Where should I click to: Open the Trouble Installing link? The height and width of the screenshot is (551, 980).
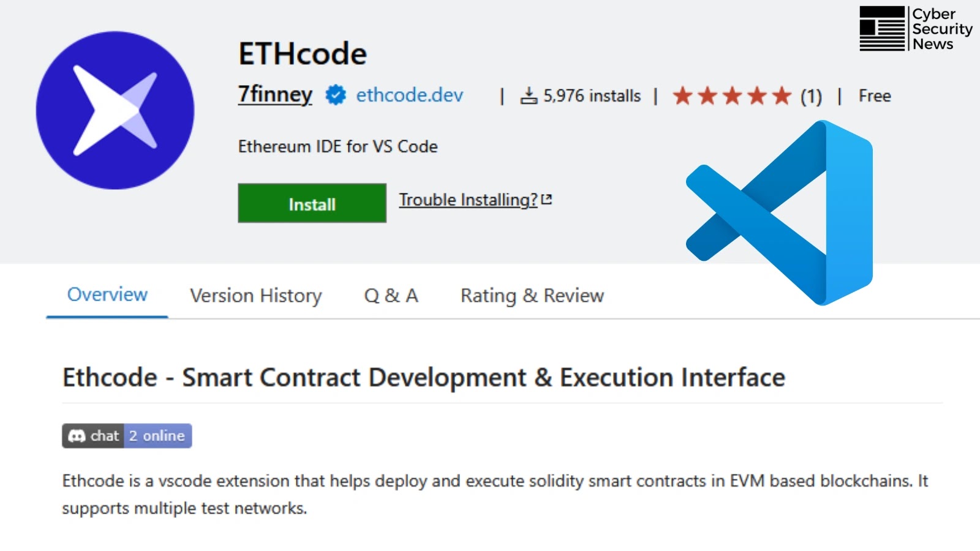[467, 200]
